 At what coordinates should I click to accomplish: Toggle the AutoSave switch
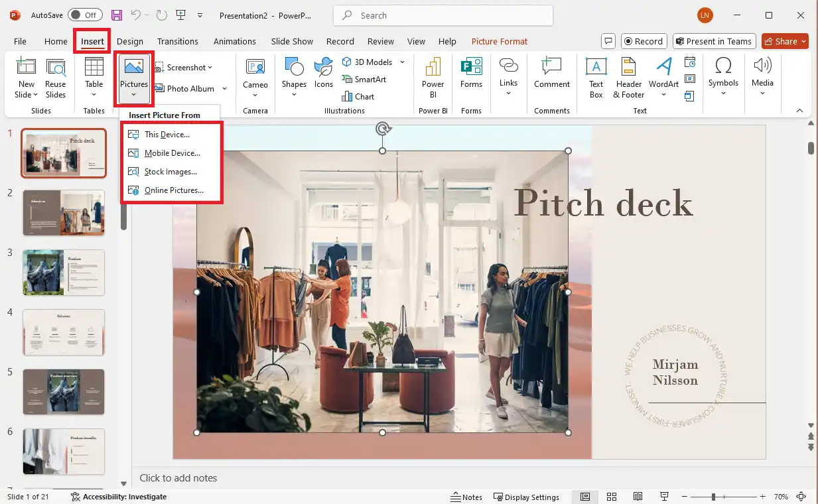(85, 15)
